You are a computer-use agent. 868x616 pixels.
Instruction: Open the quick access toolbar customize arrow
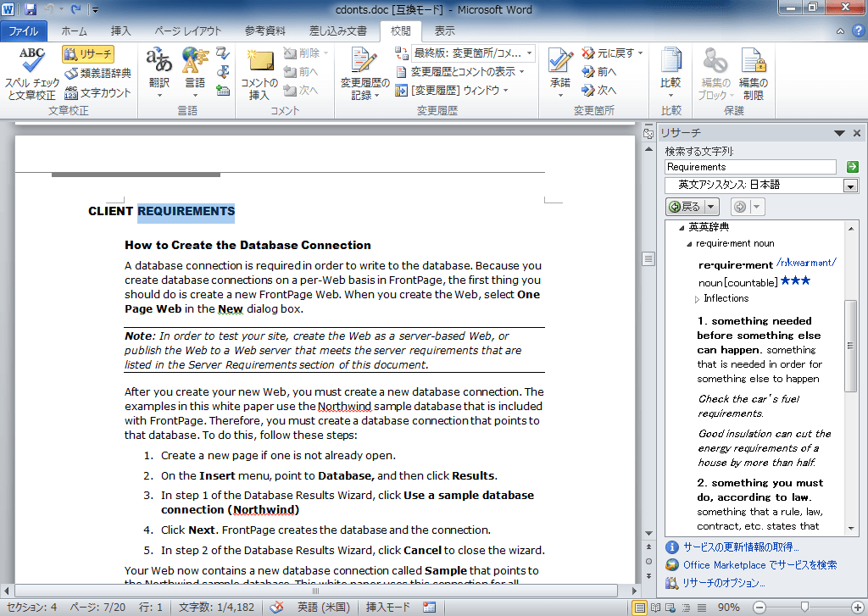click(95, 10)
